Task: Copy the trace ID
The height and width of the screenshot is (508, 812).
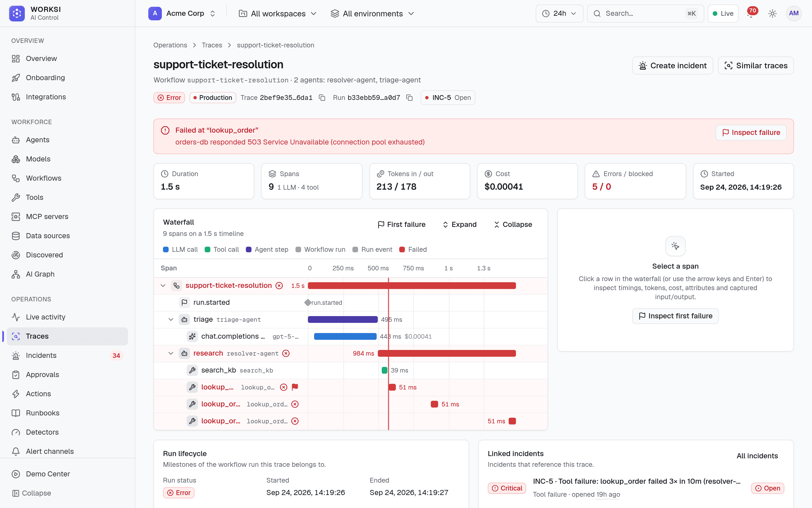Action: [x=322, y=98]
